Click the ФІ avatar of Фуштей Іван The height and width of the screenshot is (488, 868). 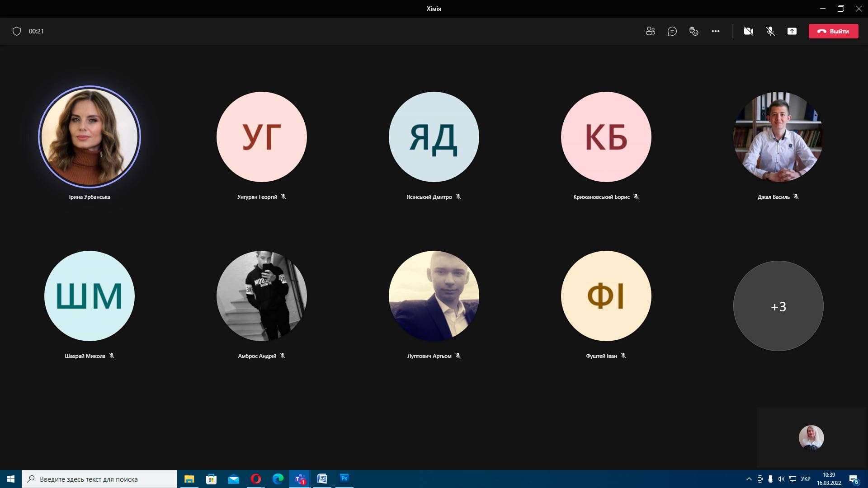coord(606,296)
